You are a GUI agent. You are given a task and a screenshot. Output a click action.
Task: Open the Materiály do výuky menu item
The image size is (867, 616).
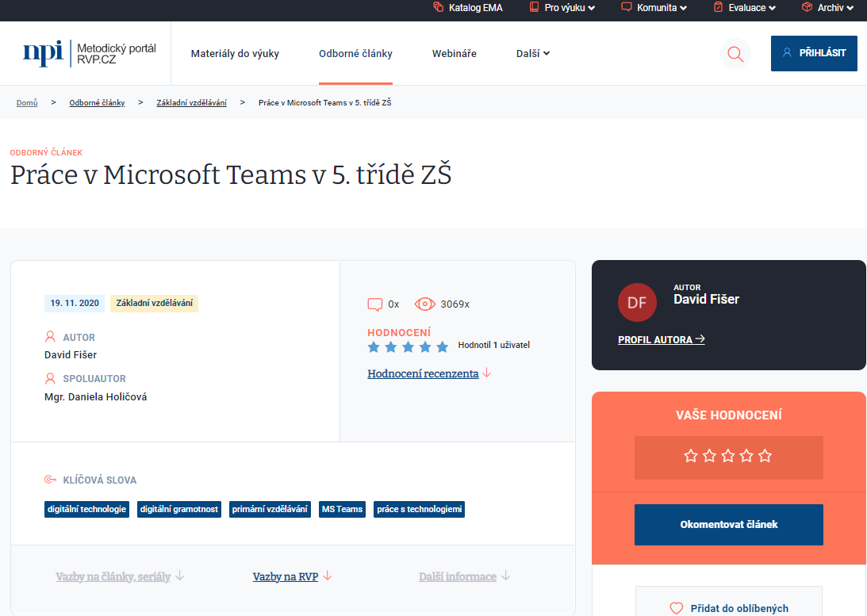[x=235, y=54]
